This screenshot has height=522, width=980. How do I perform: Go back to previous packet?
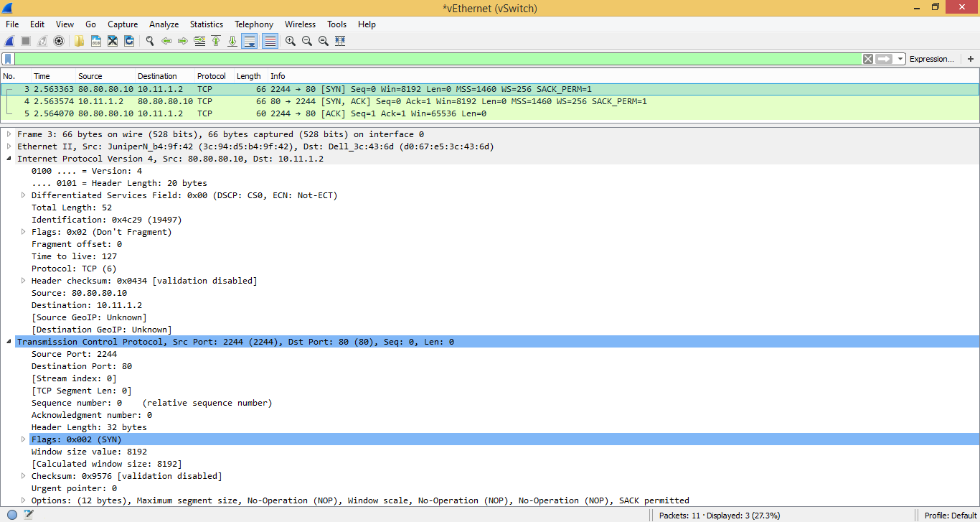(x=166, y=41)
